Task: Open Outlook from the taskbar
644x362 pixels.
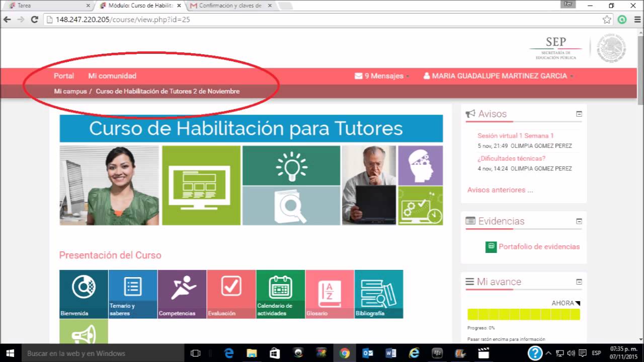Action: tap(368, 353)
